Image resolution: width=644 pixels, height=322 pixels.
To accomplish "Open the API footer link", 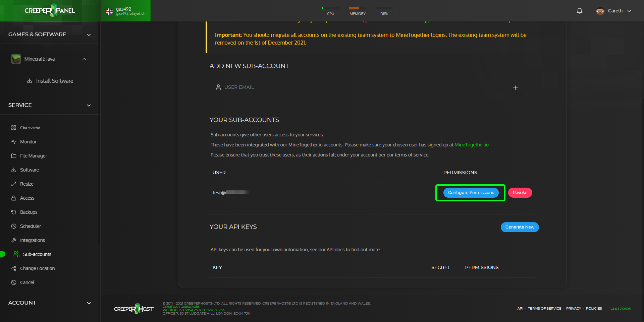I will pyautogui.click(x=520, y=308).
